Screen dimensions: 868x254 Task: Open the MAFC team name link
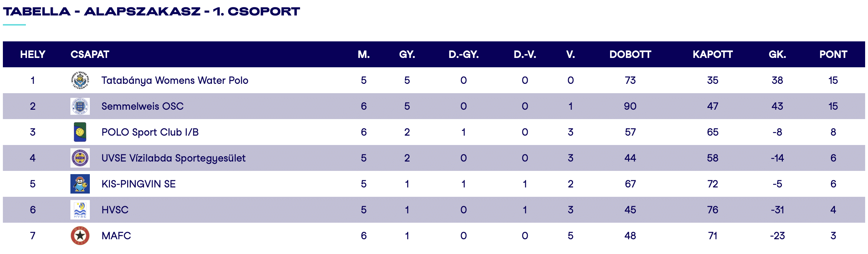(x=116, y=236)
